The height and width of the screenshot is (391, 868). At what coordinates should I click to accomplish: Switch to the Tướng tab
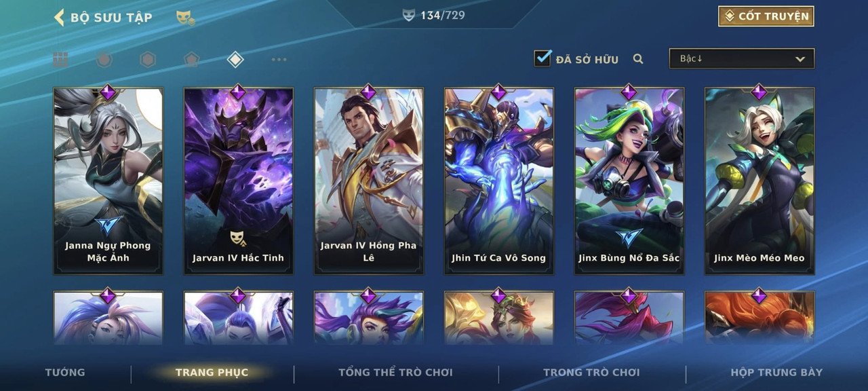pyautogui.click(x=65, y=372)
